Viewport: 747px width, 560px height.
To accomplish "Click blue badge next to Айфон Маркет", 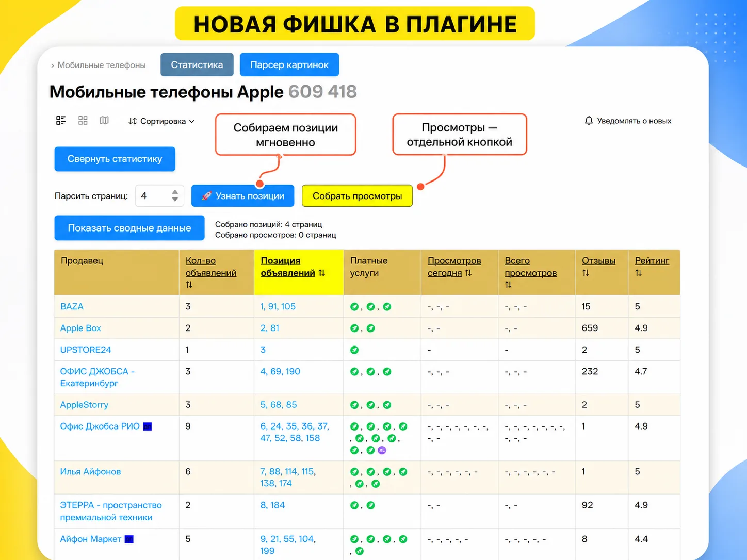I will [x=129, y=539].
